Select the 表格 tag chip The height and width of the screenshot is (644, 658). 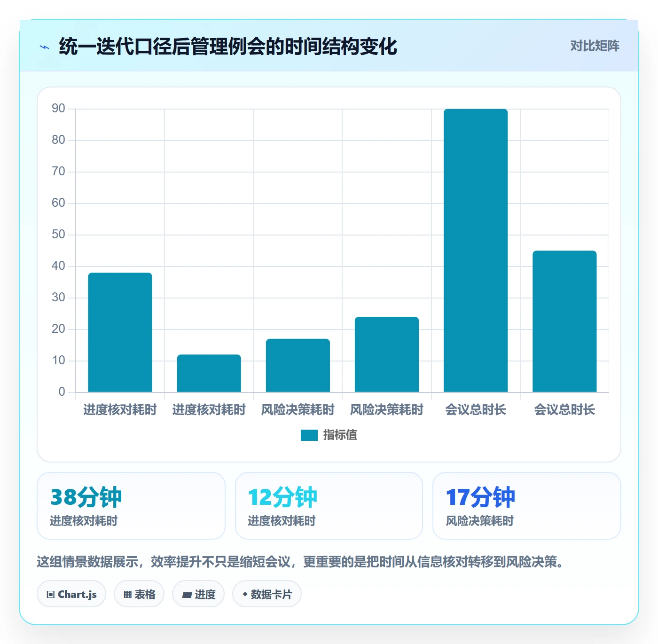[x=139, y=594]
